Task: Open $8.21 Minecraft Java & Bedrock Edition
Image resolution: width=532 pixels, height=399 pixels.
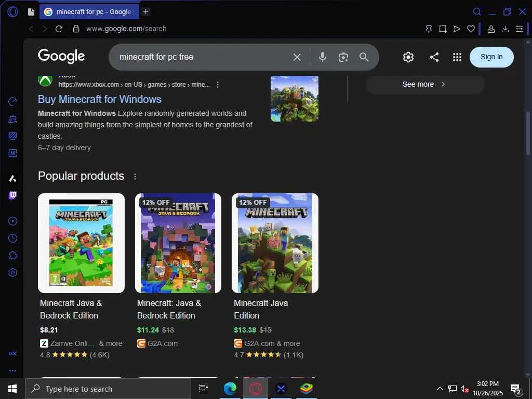Action: coord(71,309)
